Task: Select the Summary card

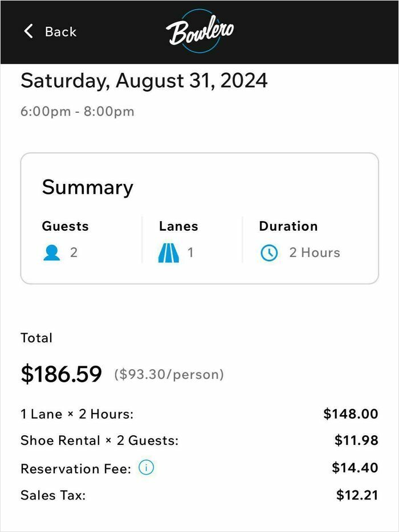Action: 199,218
